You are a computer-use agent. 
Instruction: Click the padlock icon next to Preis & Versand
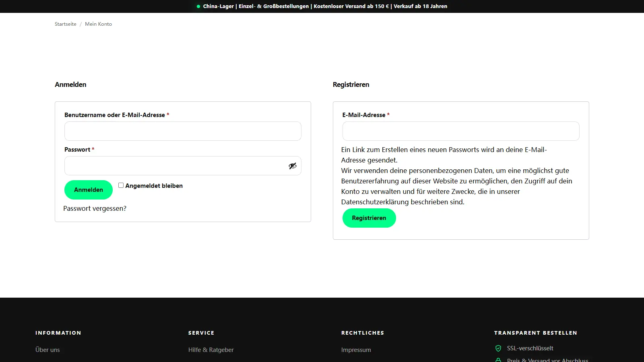tap(498, 360)
